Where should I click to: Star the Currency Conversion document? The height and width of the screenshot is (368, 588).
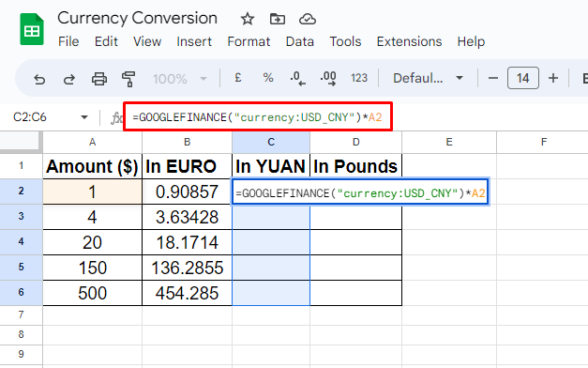[248, 19]
